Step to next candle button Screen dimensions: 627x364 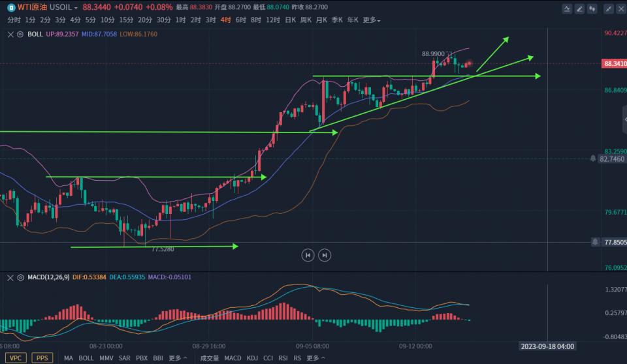coord(325,255)
